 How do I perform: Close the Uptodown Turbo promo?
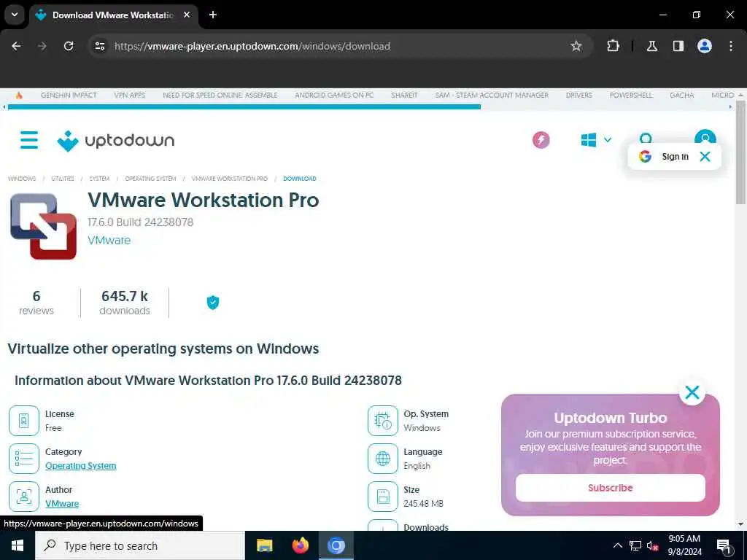[692, 392]
